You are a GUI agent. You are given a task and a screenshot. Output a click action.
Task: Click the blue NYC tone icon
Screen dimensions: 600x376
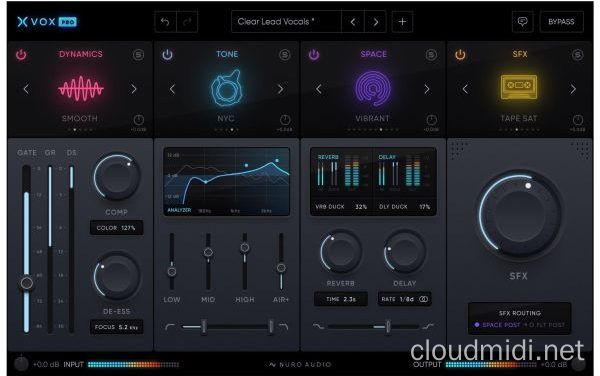tap(227, 88)
